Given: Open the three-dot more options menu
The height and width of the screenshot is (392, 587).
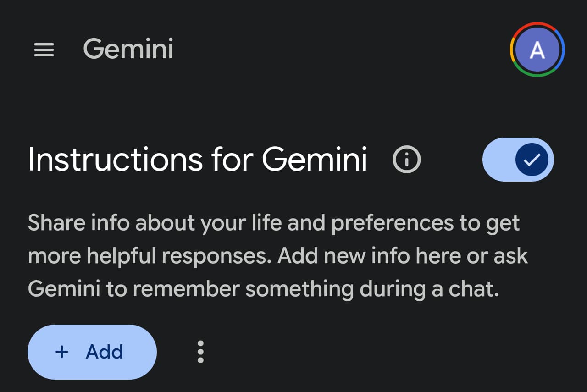Looking at the screenshot, I should [x=200, y=352].
